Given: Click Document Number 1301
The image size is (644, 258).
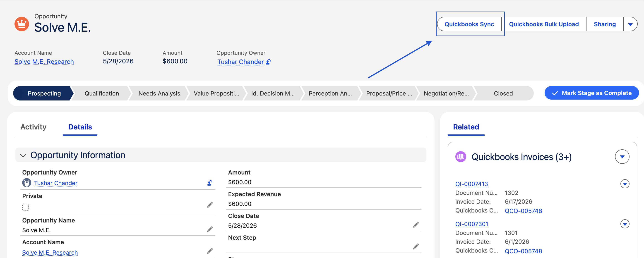Looking at the screenshot, I should [511, 233].
